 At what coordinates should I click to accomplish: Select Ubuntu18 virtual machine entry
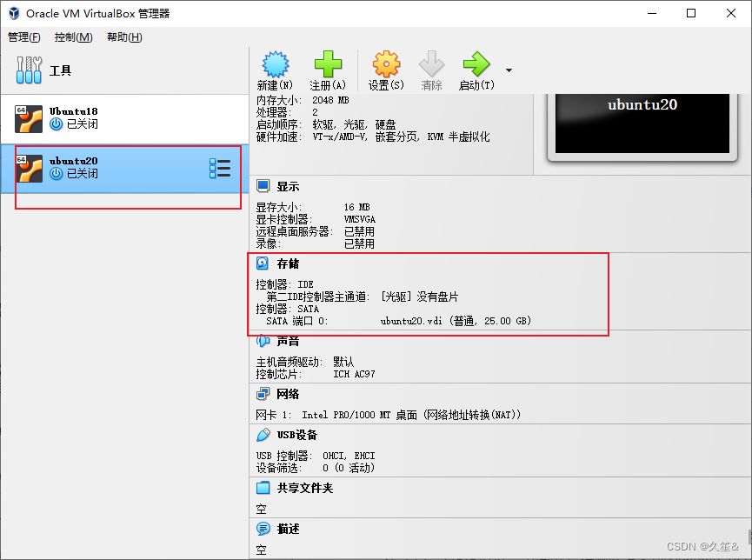[x=124, y=119]
